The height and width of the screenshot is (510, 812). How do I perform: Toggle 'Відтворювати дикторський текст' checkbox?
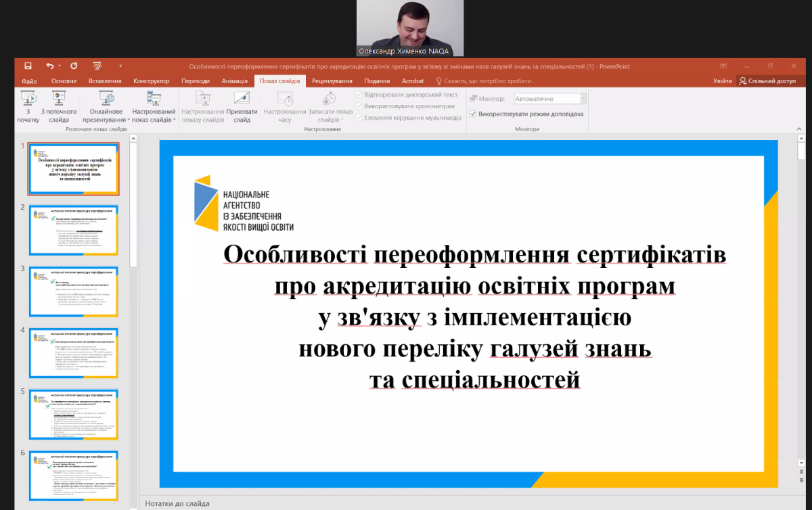click(x=359, y=95)
